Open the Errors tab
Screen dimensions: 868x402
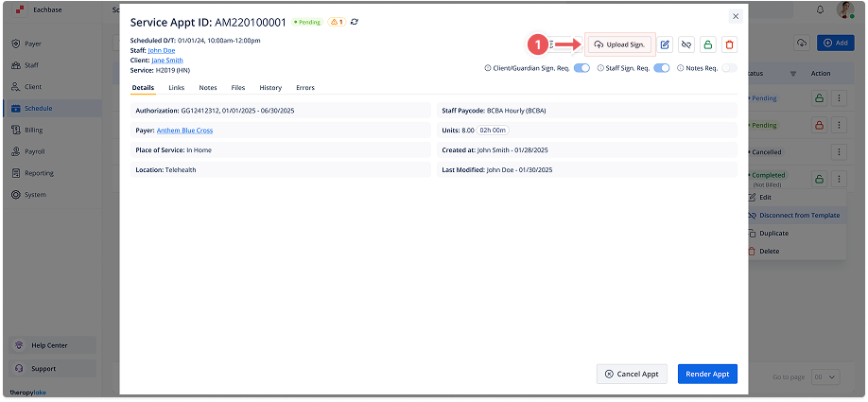[x=305, y=87]
